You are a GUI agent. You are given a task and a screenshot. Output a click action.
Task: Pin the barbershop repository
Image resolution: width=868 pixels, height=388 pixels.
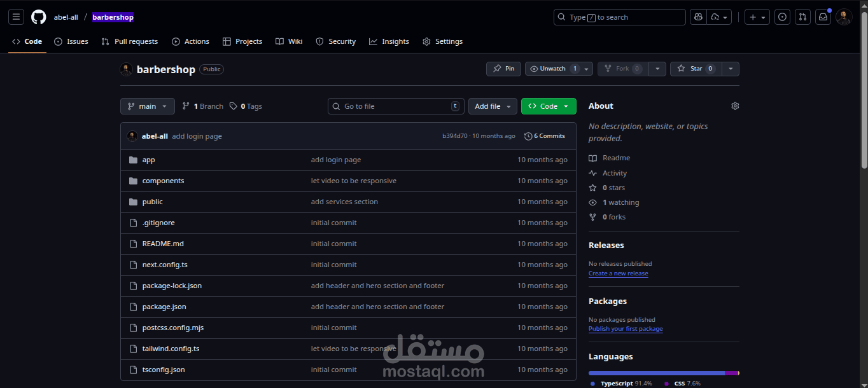[x=503, y=69]
